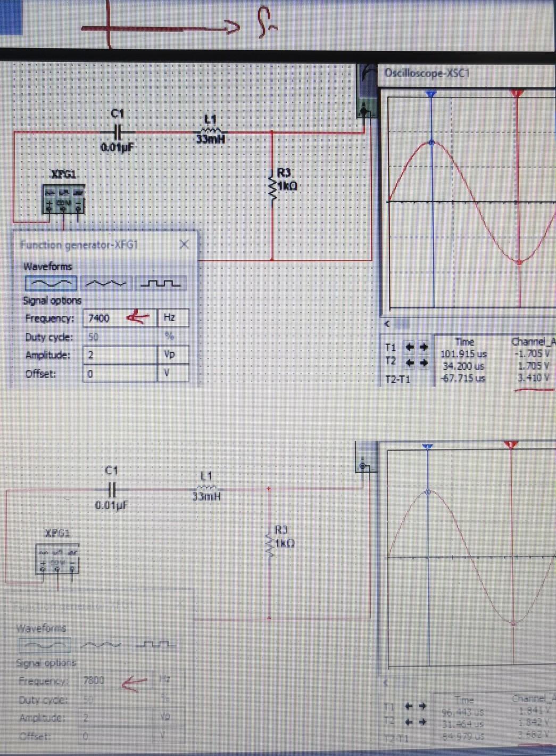Select capacitor C1 0.01µF in the circuit with open dialog
The image size is (556, 756).
[x=118, y=131]
